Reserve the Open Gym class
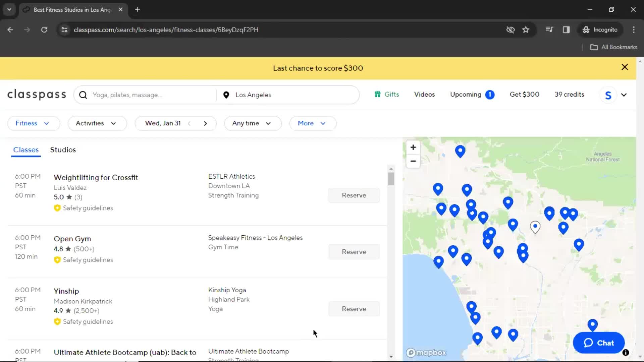644x362 pixels. pyautogui.click(x=354, y=252)
